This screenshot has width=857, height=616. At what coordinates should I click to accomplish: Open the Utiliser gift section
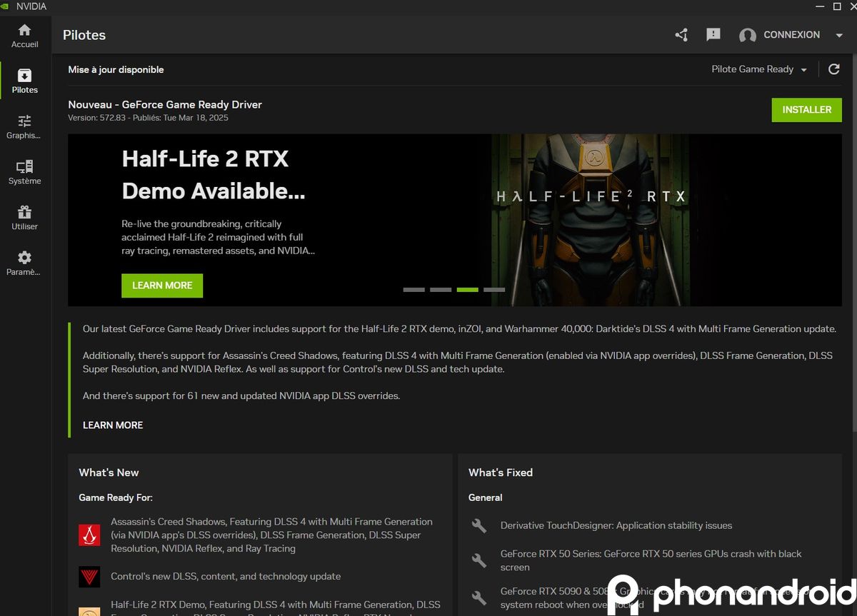click(25, 218)
